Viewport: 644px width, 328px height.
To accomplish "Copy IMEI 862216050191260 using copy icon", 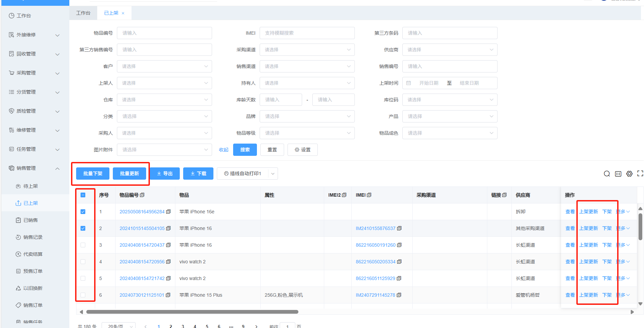I will point(399,245).
